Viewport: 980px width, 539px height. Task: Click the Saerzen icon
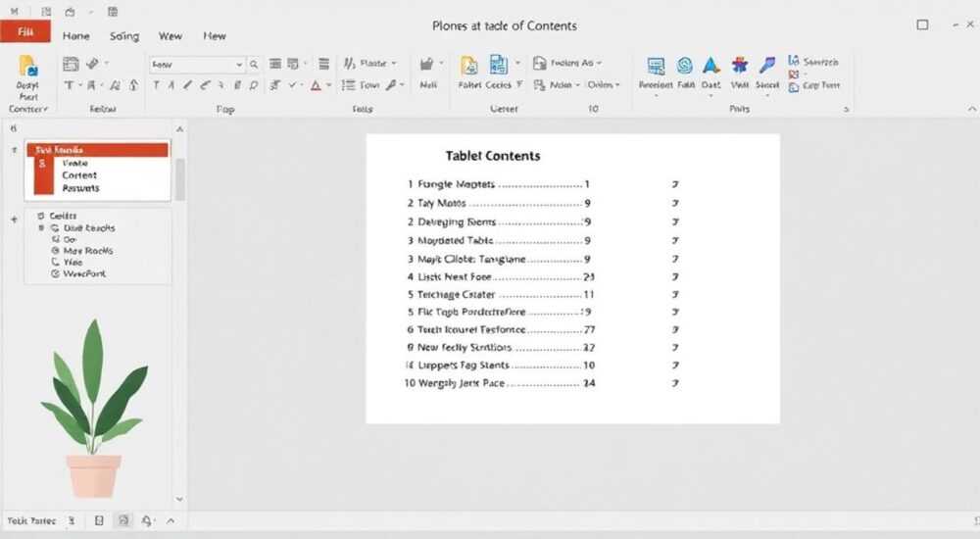pos(794,61)
